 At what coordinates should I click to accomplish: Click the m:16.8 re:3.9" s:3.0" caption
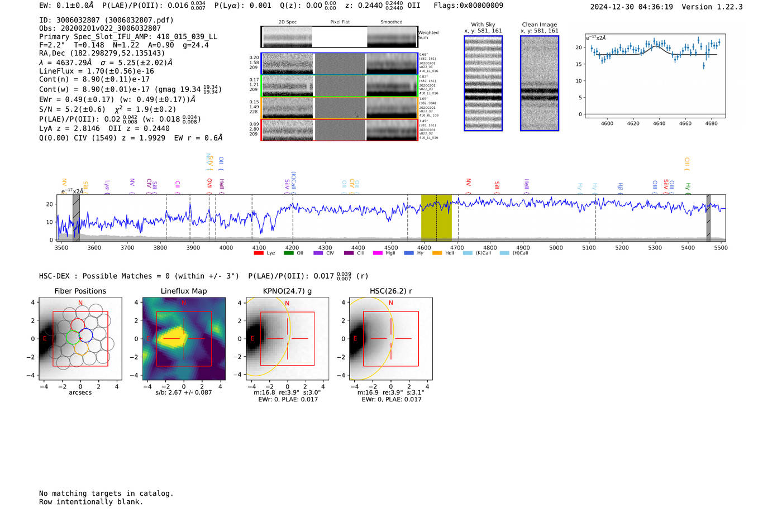tap(287, 392)
